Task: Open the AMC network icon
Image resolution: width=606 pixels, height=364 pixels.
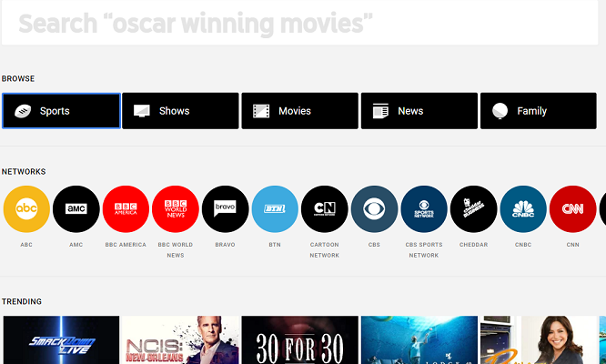Action: coord(76,209)
